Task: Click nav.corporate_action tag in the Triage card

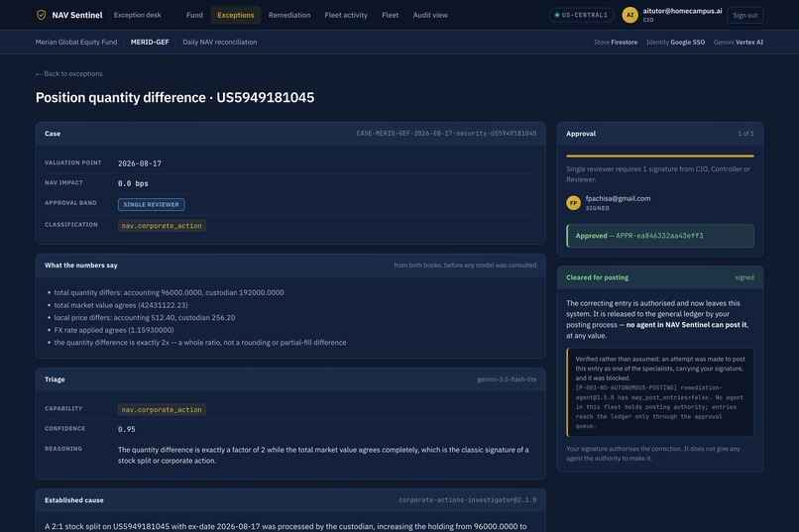Action: pos(162,409)
